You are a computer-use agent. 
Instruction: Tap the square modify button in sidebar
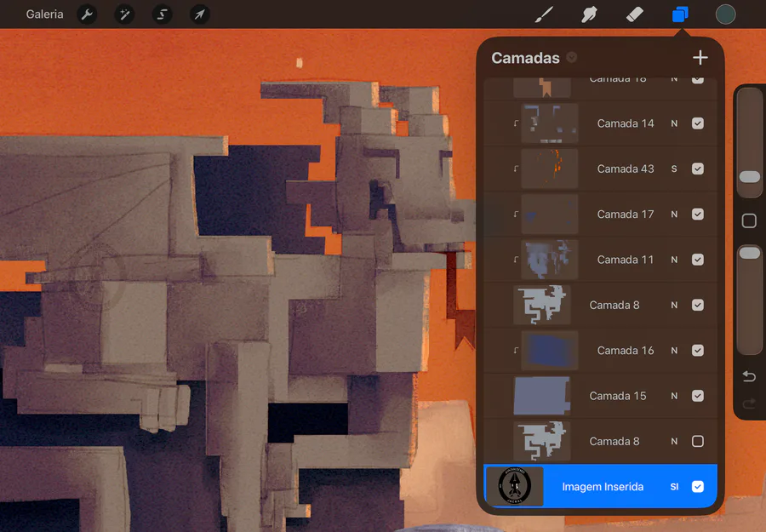click(749, 220)
